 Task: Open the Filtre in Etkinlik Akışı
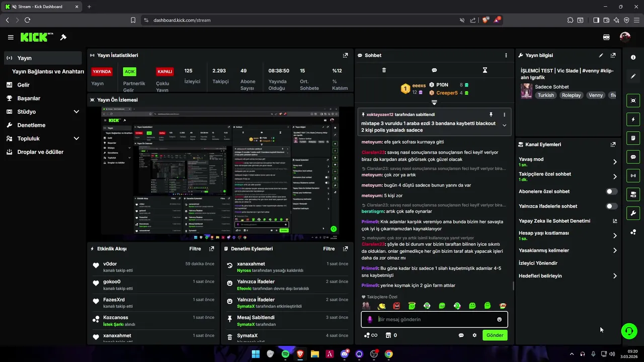click(195, 249)
